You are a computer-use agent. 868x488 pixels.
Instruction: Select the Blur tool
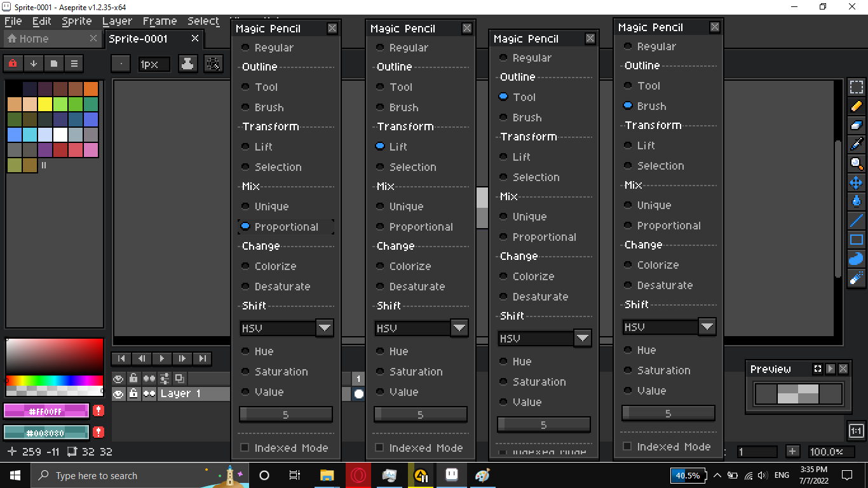click(856, 278)
